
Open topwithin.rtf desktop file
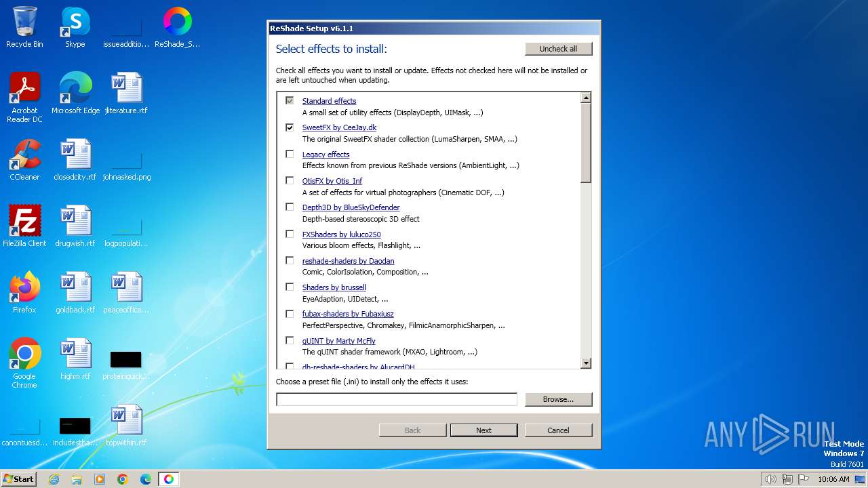(x=126, y=426)
